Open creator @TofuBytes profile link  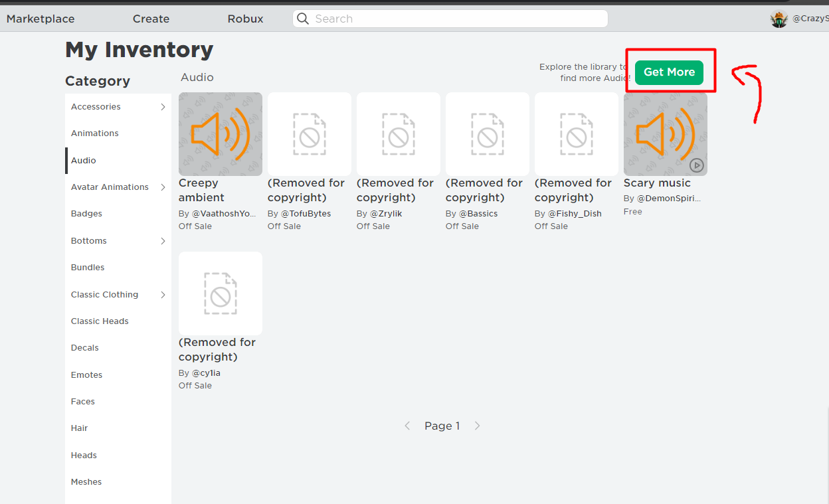[x=306, y=214]
